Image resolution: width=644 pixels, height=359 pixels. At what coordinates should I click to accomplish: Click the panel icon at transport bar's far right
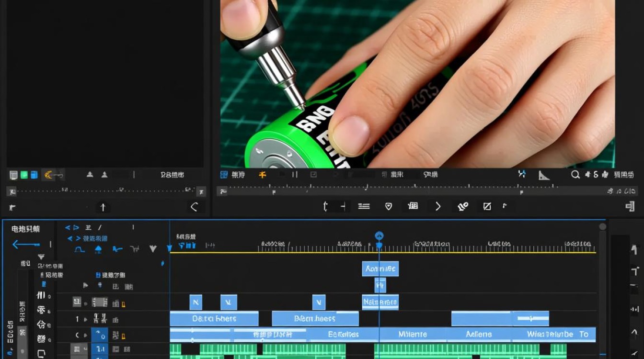(630, 207)
